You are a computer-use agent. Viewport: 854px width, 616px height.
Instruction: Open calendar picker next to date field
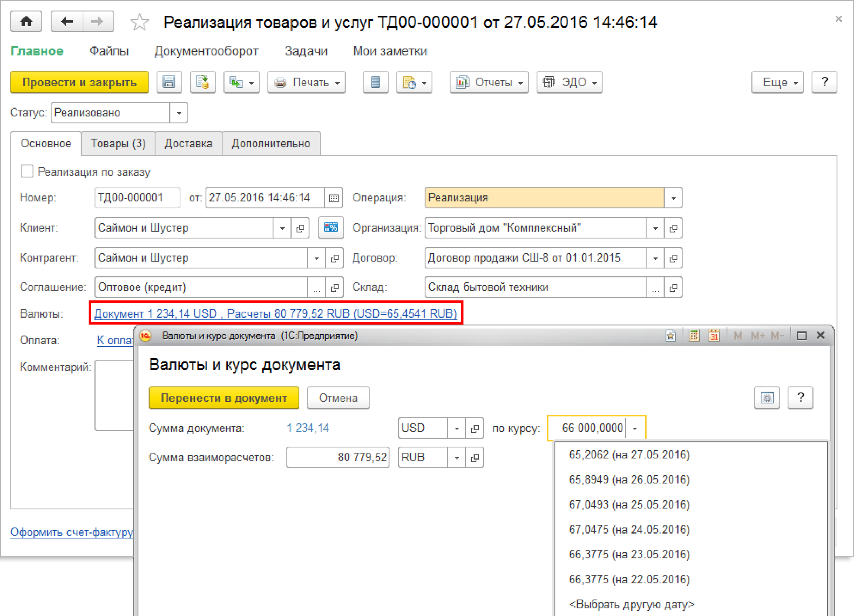pos(333,198)
